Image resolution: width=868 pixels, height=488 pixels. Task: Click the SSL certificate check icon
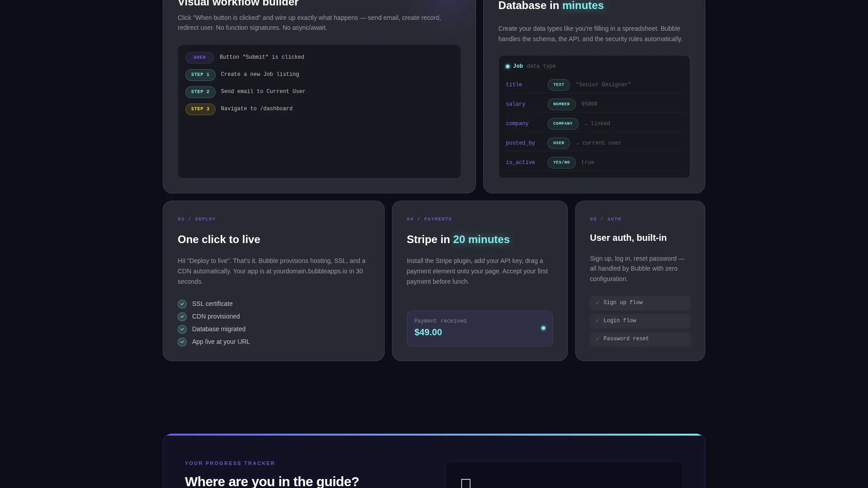point(182,304)
